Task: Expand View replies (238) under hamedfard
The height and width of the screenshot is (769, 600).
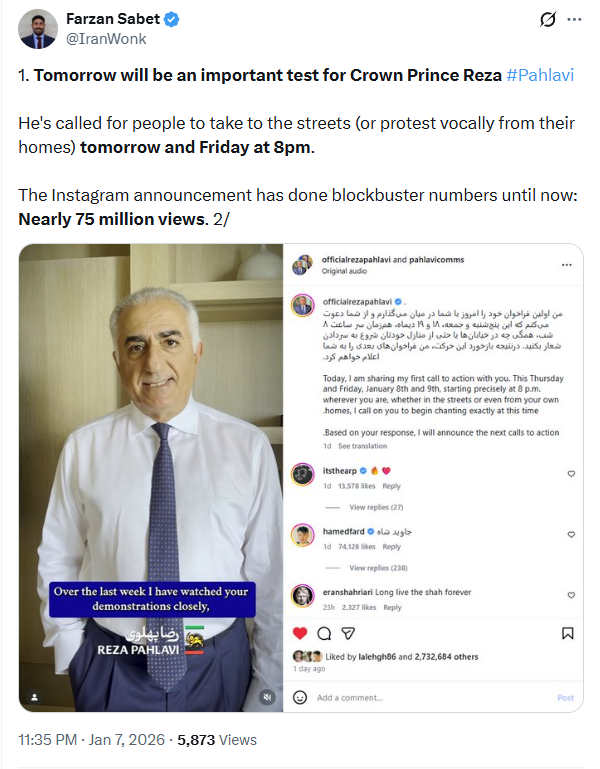Action: coord(378,568)
